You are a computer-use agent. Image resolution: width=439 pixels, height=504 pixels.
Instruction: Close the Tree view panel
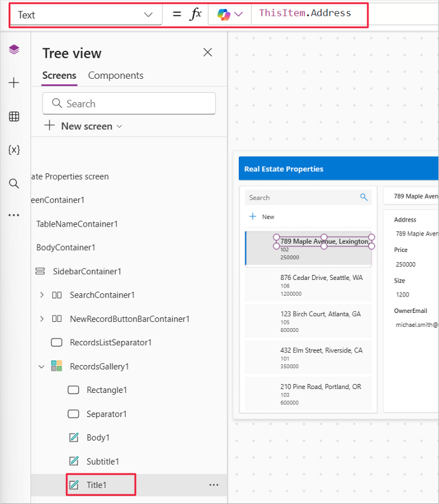[208, 53]
